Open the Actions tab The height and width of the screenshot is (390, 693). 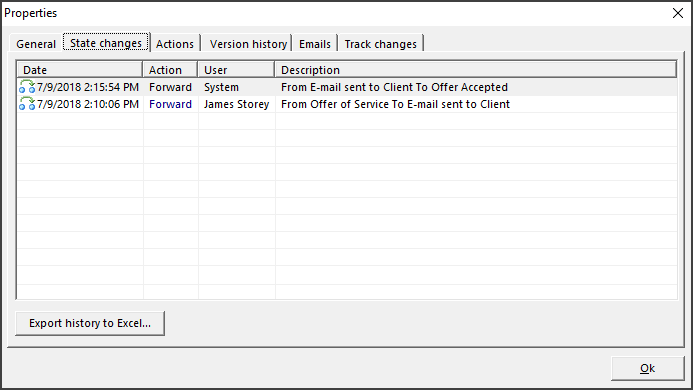(x=175, y=44)
